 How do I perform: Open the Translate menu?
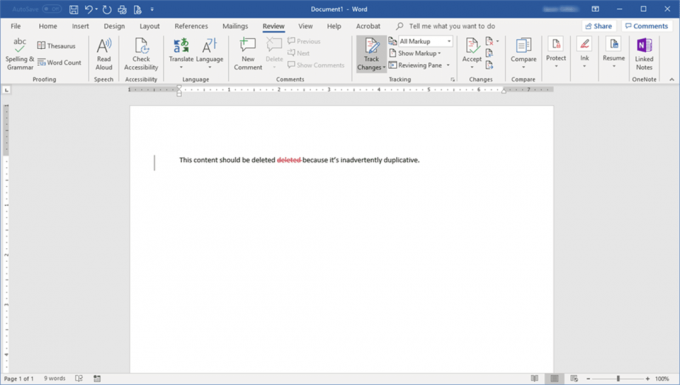pos(181,54)
